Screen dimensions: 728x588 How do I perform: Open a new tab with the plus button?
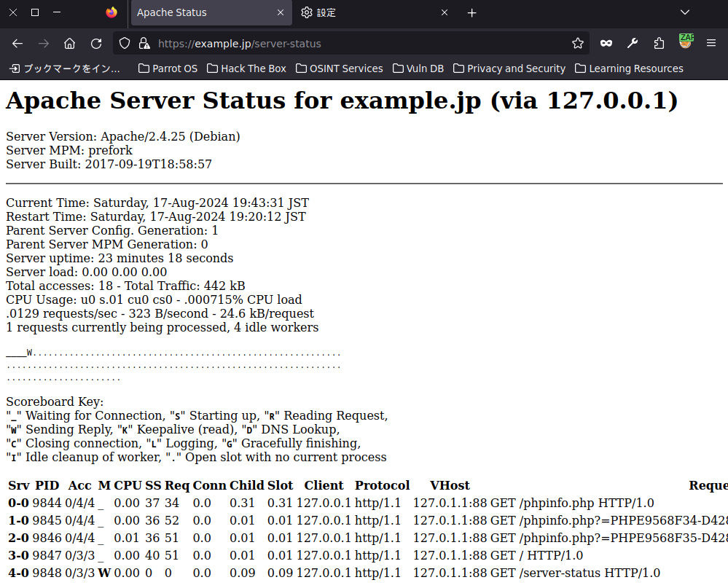[x=471, y=12]
